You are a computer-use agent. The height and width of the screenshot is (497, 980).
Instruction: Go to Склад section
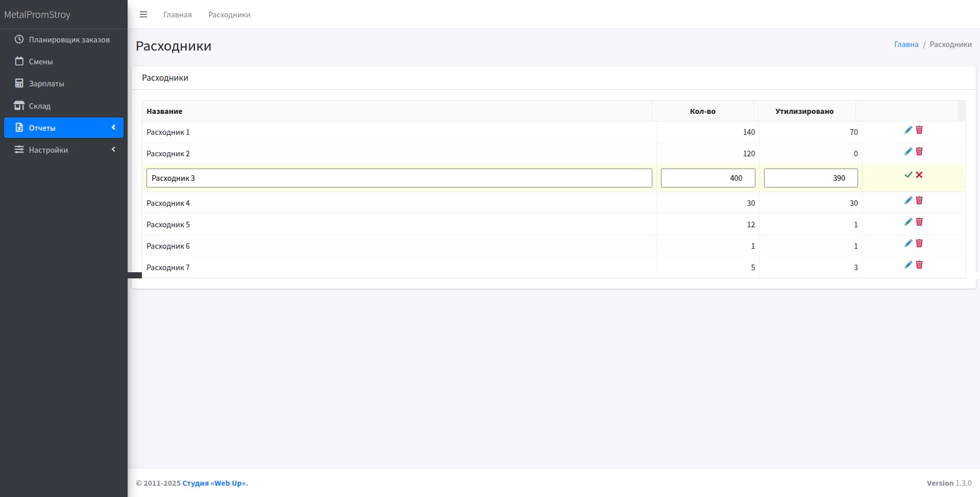[x=39, y=106]
